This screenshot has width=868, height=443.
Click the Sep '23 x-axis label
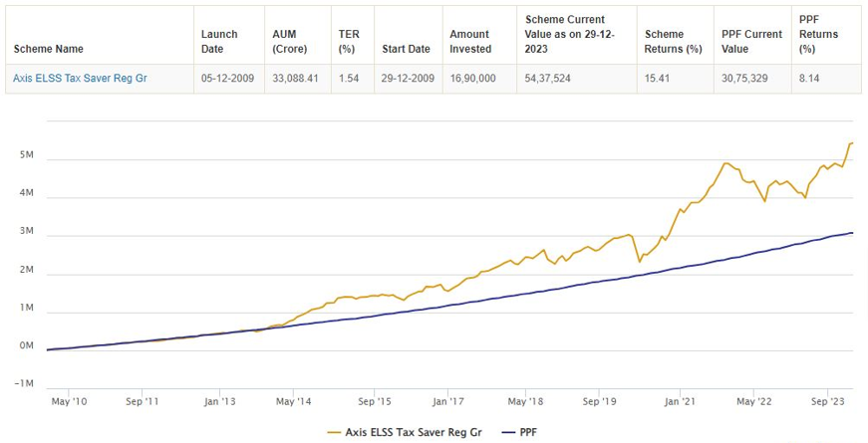coord(828,402)
